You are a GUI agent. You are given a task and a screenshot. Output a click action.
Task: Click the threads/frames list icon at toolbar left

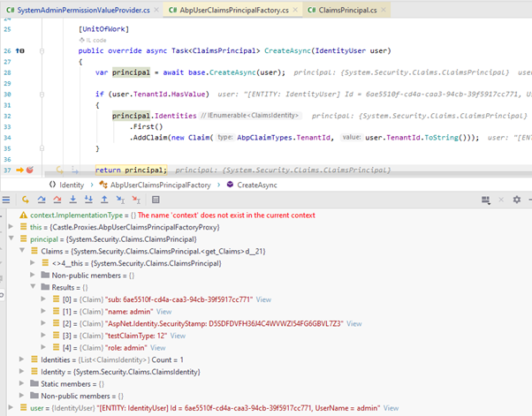(x=7, y=200)
